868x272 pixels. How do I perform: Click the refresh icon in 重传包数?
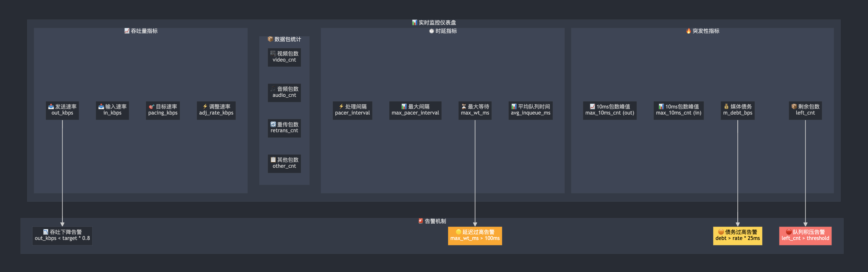(273, 124)
